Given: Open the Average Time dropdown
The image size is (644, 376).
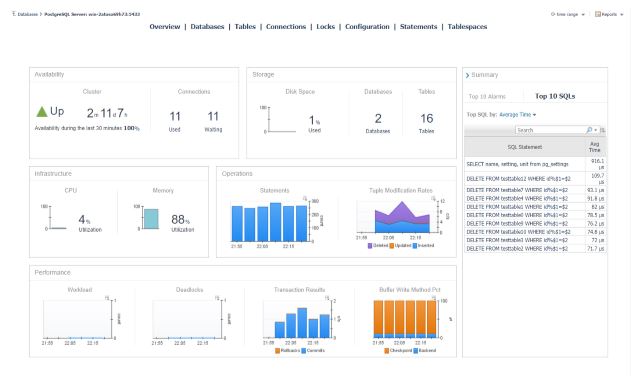Looking at the screenshot, I should point(518,115).
